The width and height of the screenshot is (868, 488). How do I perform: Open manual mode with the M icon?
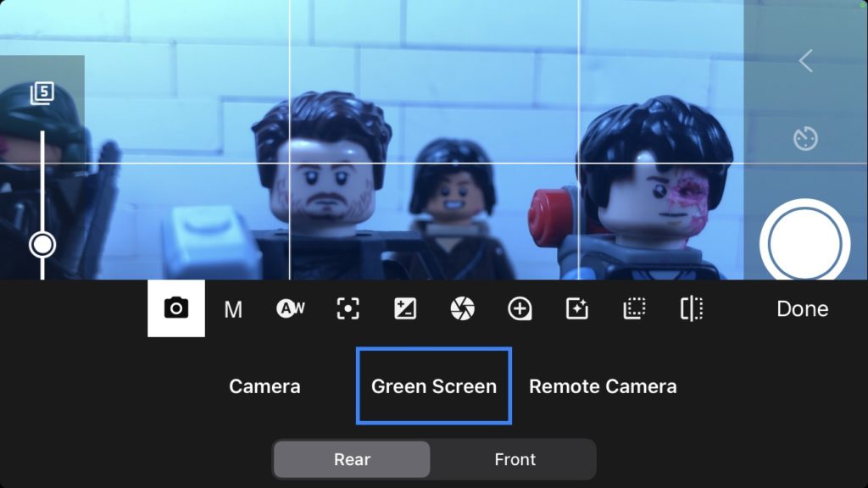click(233, 308)
